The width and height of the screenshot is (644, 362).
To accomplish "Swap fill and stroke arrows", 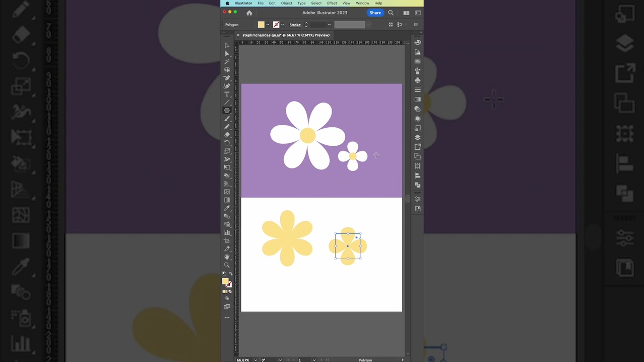I will pyautogui.click(x=231, y=274).
